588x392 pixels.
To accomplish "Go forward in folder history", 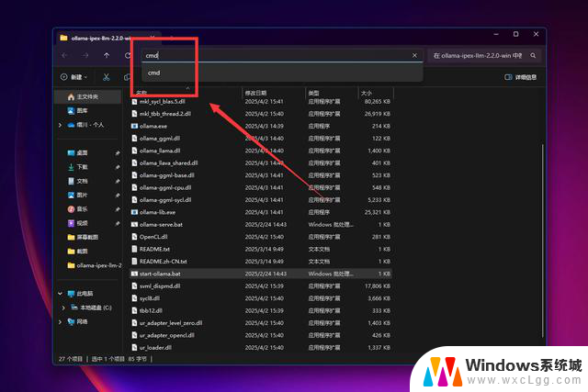I will tap(85, 55).
